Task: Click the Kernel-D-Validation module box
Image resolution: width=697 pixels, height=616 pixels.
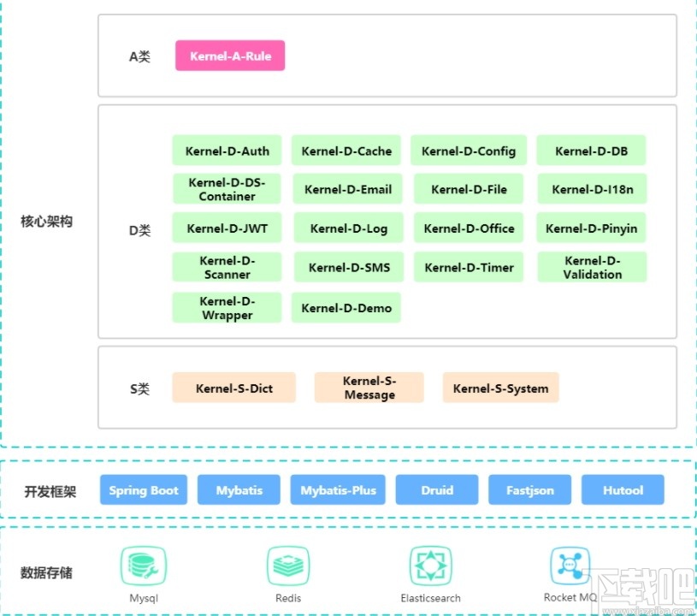Action: click(x=592, y=267)
